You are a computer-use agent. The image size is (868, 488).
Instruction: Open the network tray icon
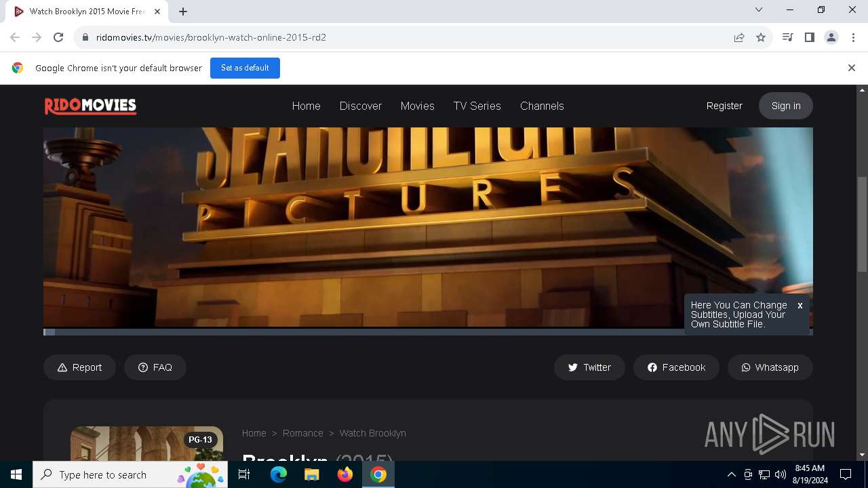(764, 474)
